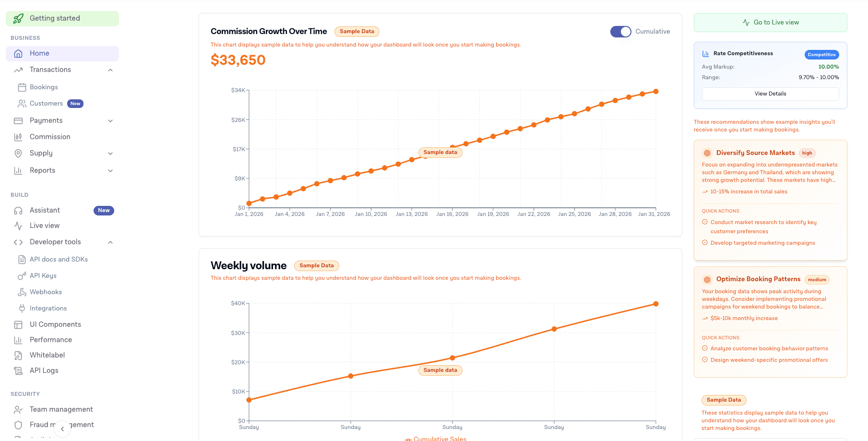
Task: Click the last data point on Weekly volume chart
Action: pyautogui.click(x=656, y=304)
